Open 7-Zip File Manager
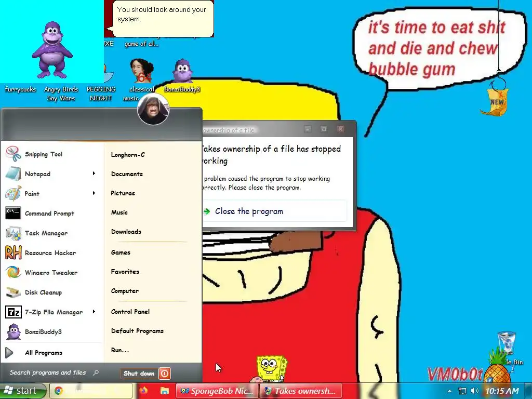 tap(54, 312)
